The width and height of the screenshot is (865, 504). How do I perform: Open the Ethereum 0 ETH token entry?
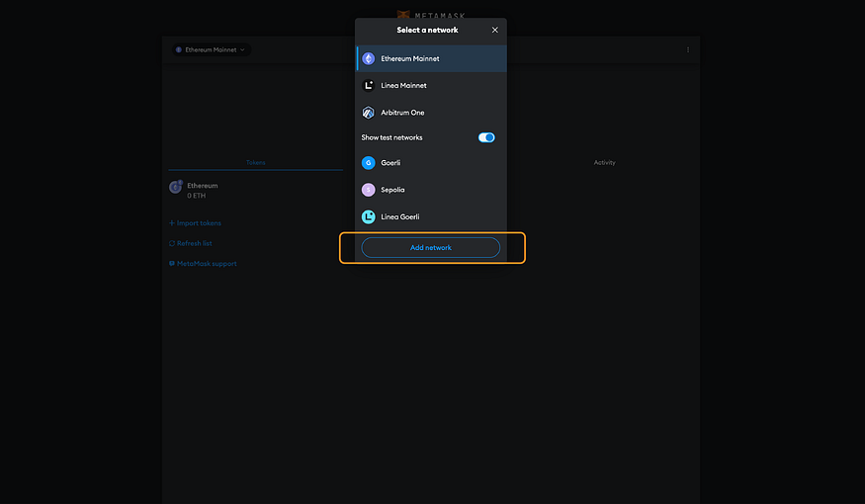[x=255, y=191]
